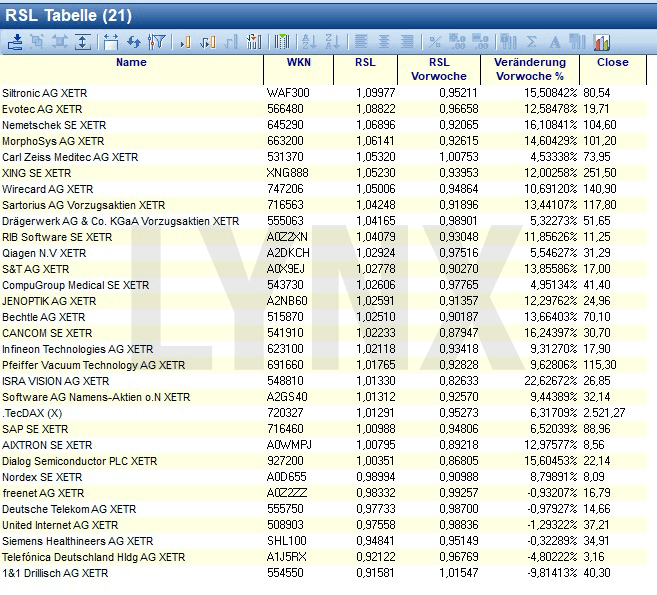The image size is (657, 595).
Task: Select the Dialog Semiconductor PLC XETR row
Action: click(323, 461)
